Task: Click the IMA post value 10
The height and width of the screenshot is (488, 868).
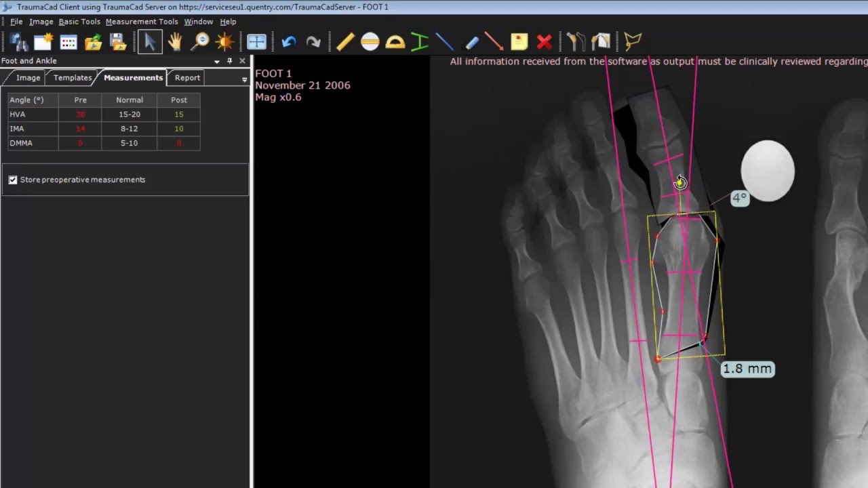Action: [179, 129]
